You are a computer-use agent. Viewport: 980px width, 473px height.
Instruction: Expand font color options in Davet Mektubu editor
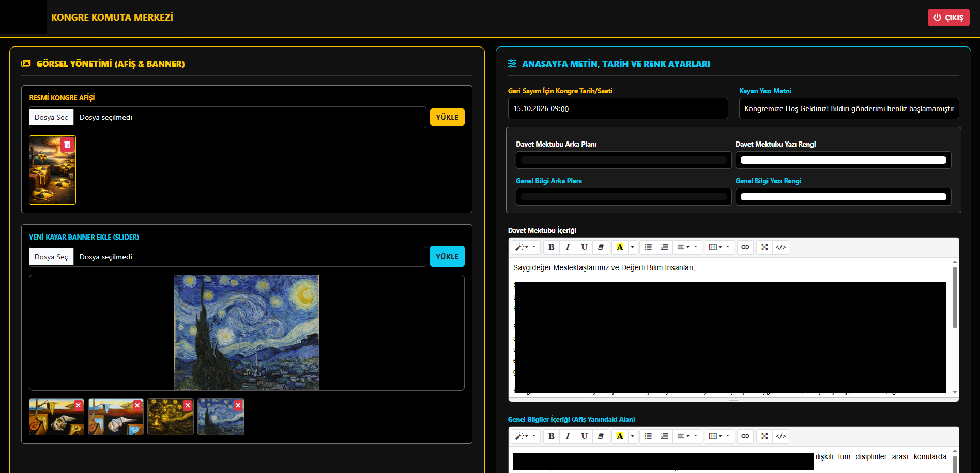[x=632, y=247]
